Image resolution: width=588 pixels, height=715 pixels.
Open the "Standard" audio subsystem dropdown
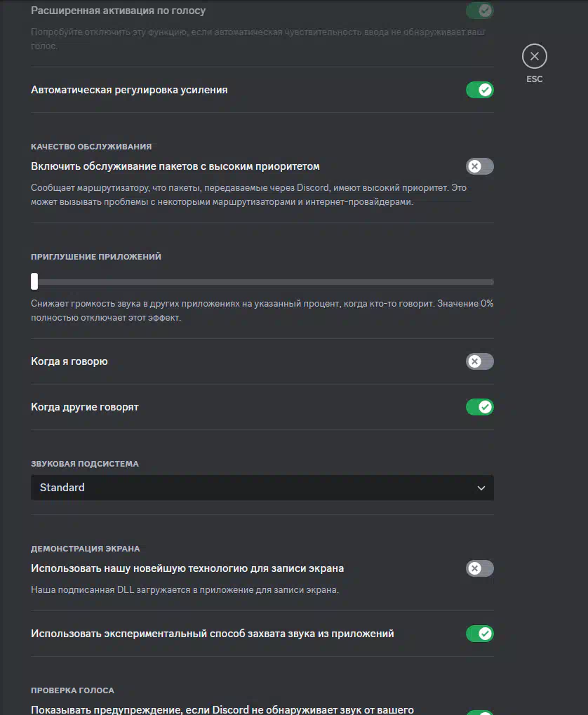point(262,488)
